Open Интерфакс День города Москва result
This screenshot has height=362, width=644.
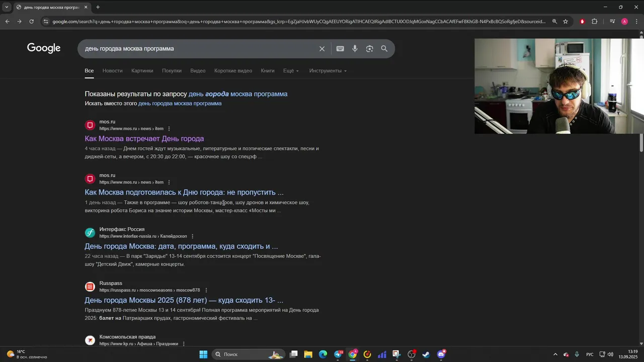(x=181, y=246)
